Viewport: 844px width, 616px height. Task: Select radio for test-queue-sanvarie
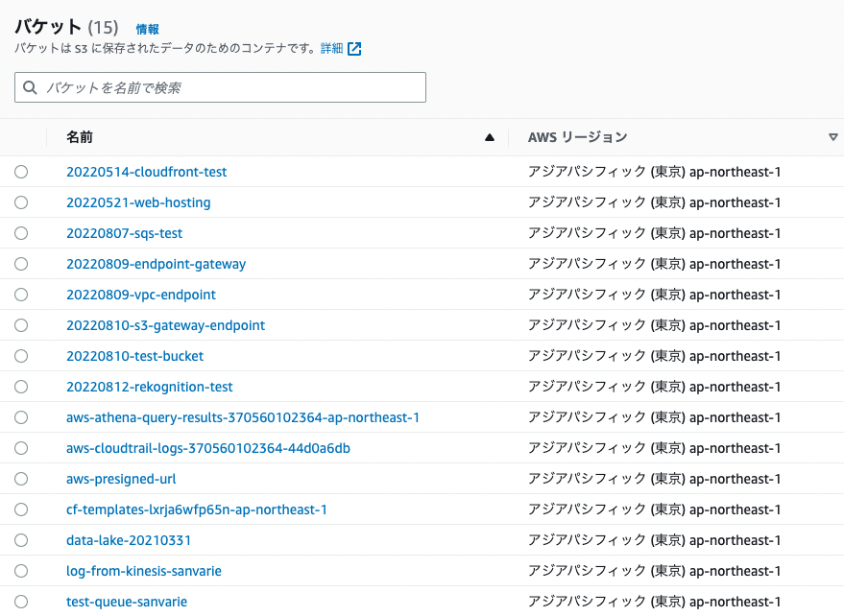21,601
